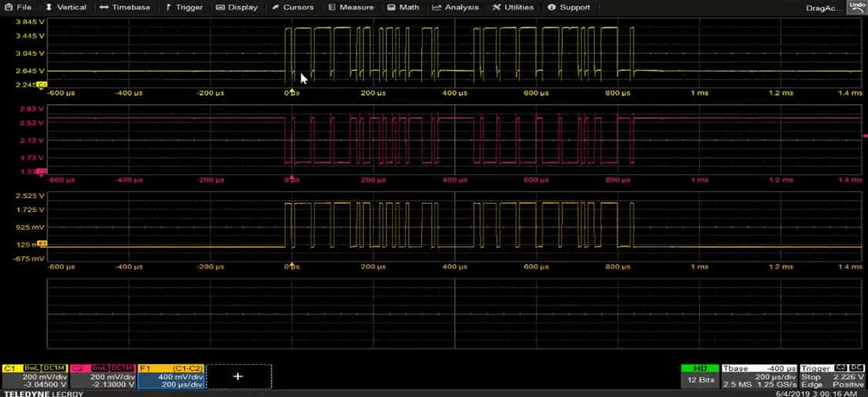
Task: Open the C2 channel descriptor box
Action: [103, 376]
